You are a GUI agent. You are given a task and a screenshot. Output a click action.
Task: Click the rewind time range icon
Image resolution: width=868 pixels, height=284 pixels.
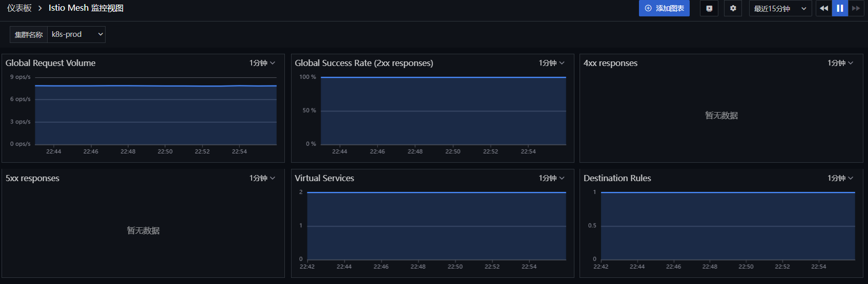(824, 8)
